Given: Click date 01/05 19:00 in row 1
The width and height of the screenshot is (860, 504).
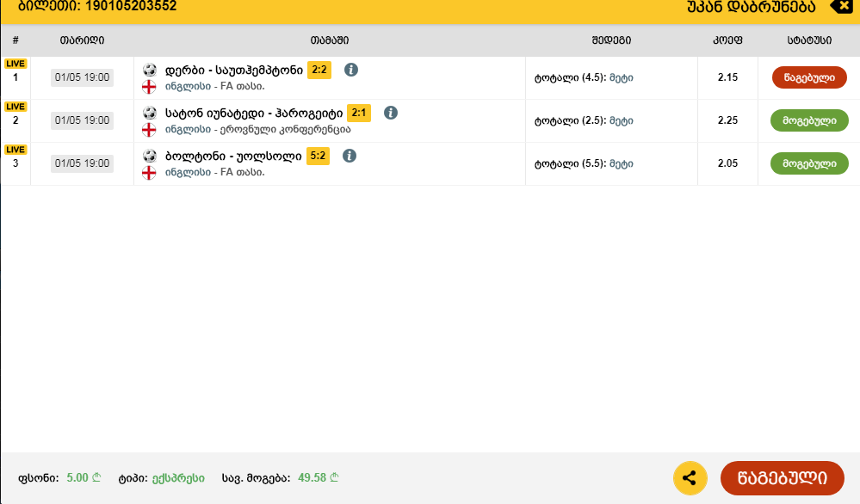Looking at the screenshot, I should click(x=83, y=77).
